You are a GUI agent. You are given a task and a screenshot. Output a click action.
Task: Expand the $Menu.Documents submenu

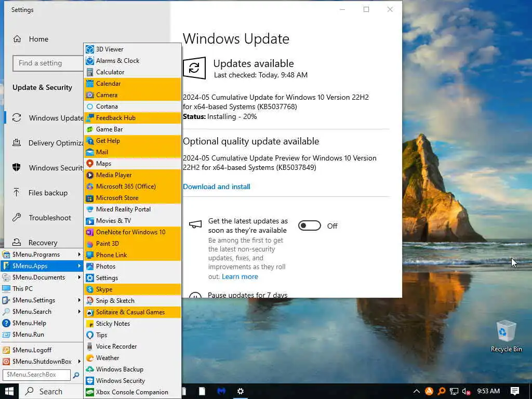42,277
